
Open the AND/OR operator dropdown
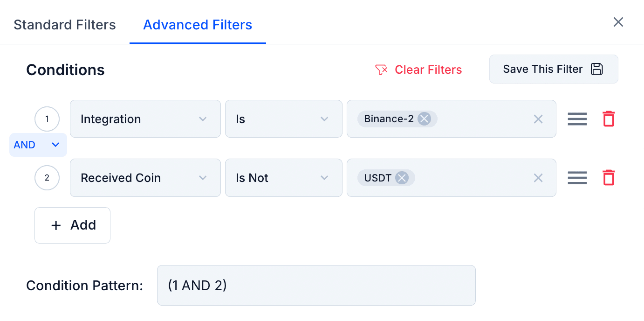point(38,145)
